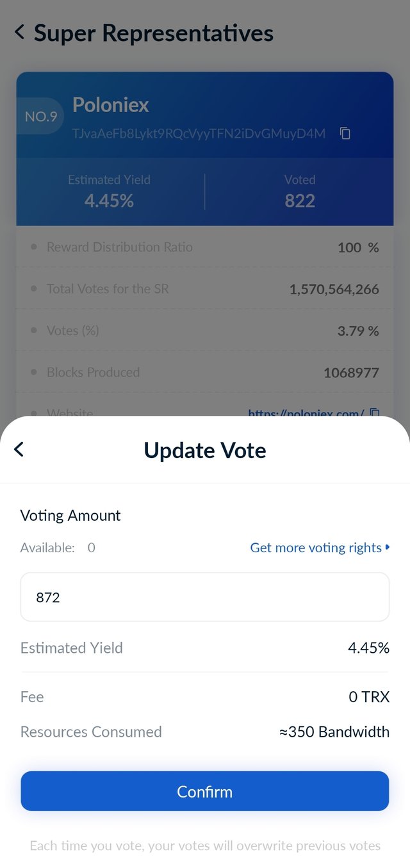
Task: Go back from Super Representatives page
Action: 19,32
